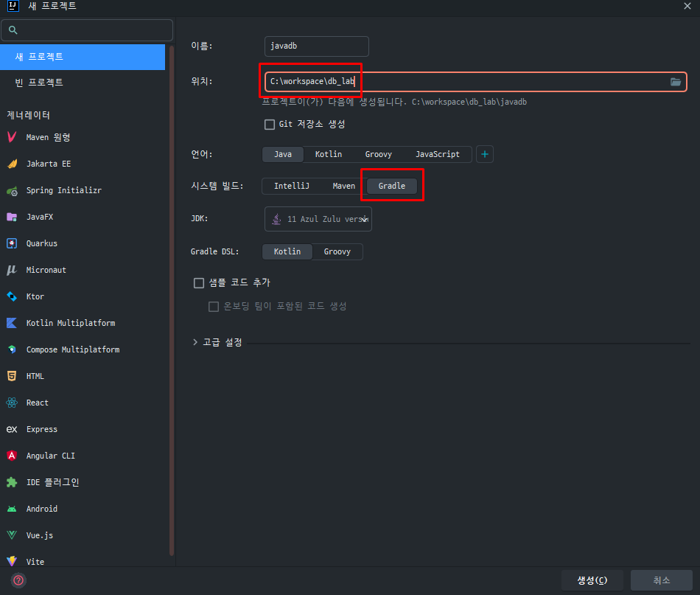Select JavaScript as the language

pyautogui.click(x=438, y=155)
